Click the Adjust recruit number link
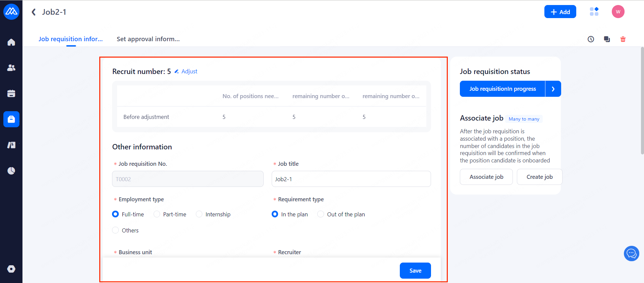Viewport: 644px width, 283px height. point(186,71)
